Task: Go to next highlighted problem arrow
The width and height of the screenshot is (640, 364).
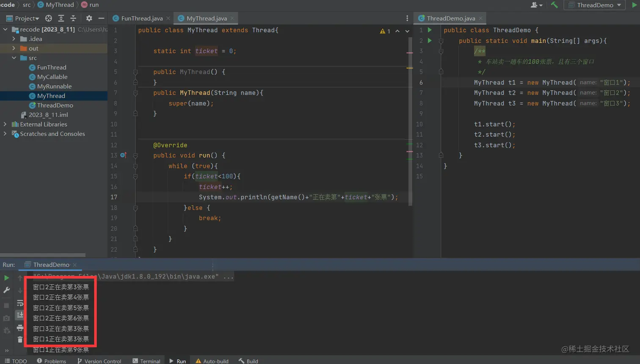Action: click(407, 31)
